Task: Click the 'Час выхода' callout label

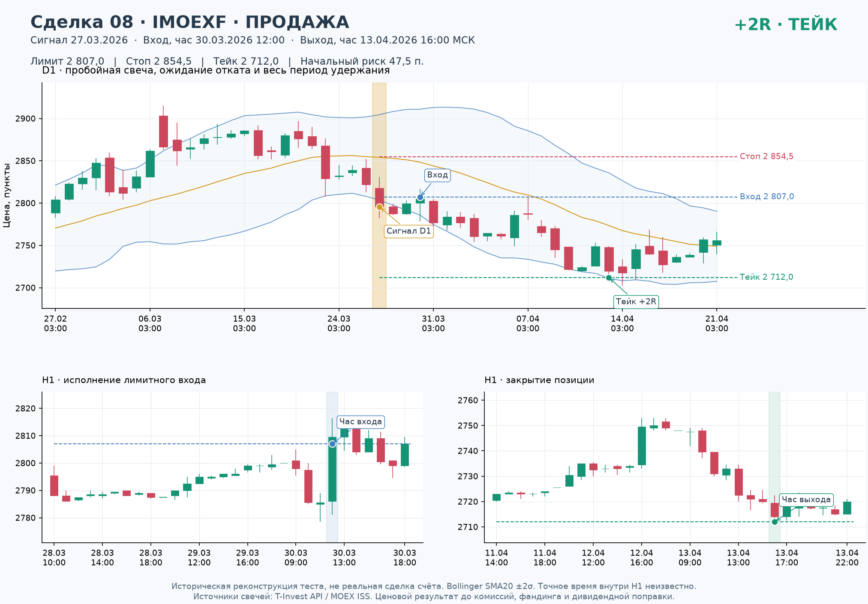Action: click(806, 499)
